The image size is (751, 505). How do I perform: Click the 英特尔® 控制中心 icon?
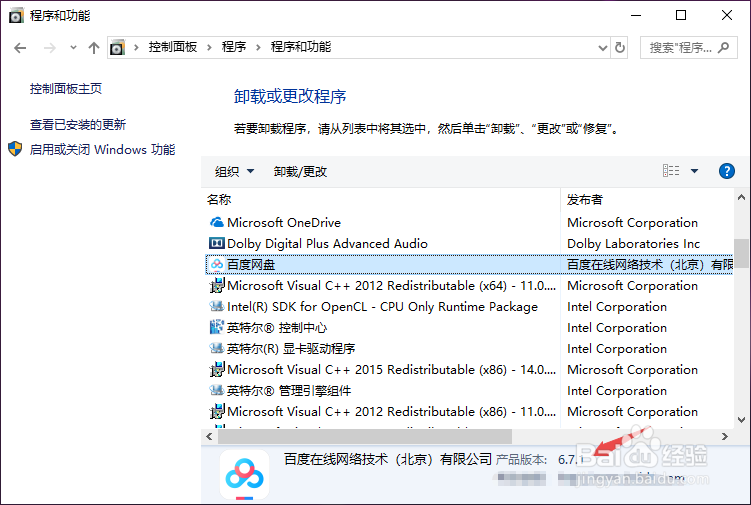pos(217,327)
